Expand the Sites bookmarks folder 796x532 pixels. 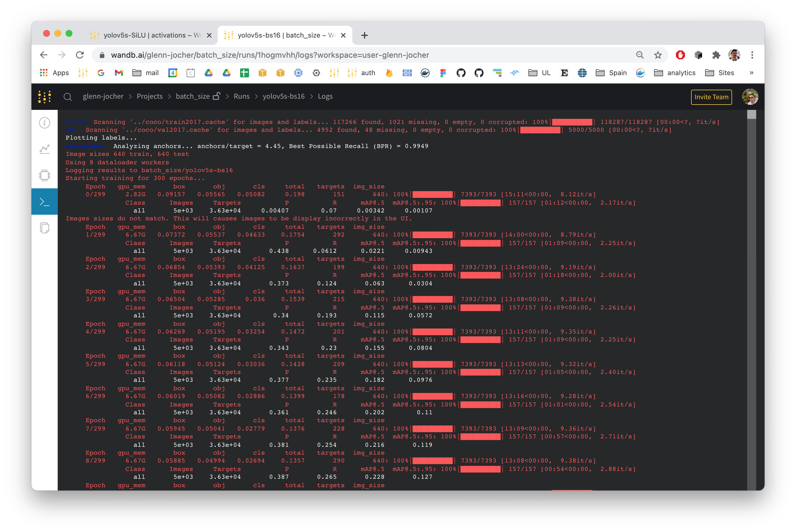click(x=720, y=73)
